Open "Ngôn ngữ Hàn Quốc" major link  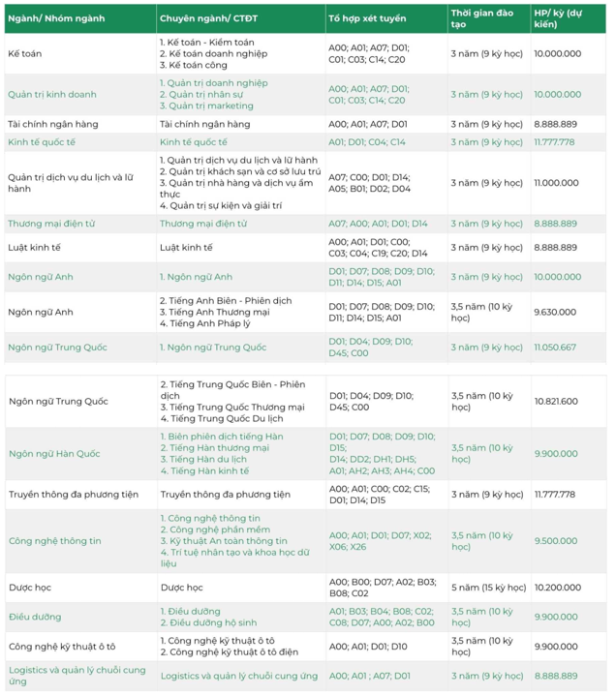[x=54, y=453]
